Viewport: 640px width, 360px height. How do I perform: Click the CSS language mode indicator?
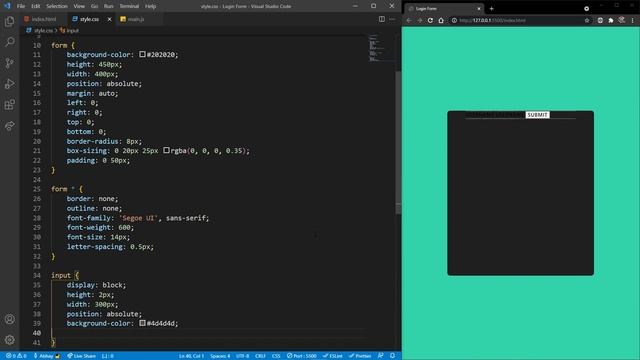276,356
